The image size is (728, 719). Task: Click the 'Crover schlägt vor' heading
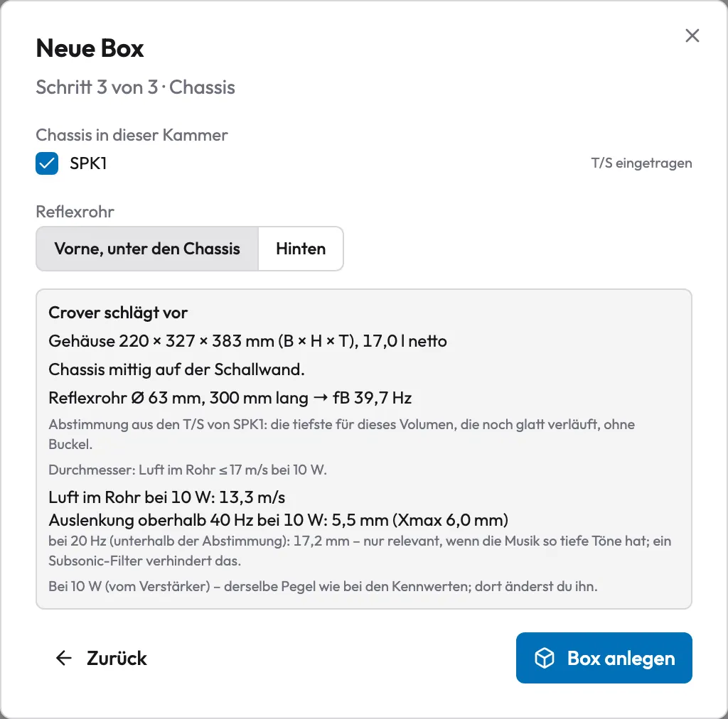[118, 313]
